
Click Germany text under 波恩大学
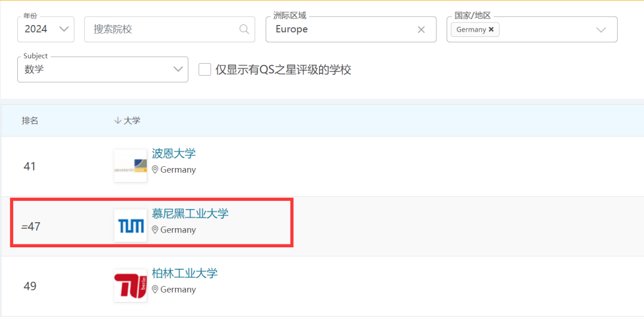click(178, 170)
